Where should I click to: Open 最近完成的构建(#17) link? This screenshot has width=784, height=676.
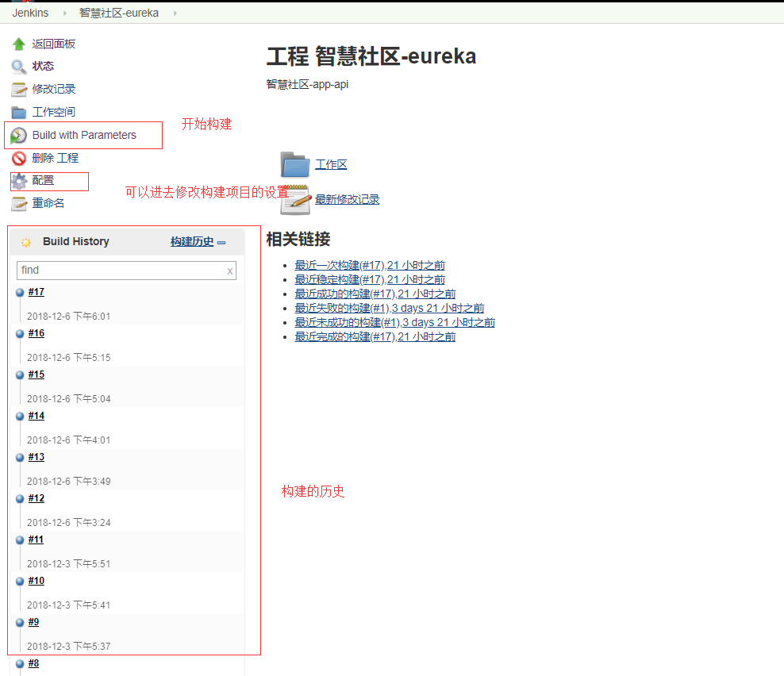pos(375,337)
